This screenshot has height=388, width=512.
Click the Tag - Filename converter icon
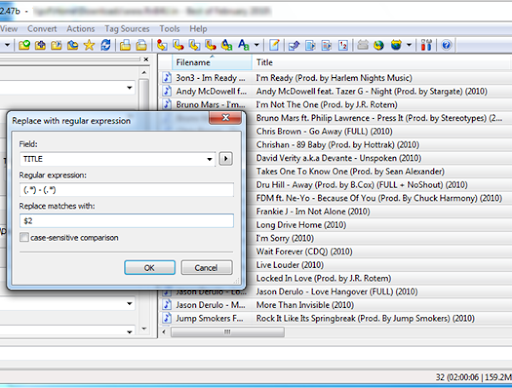coord(162,45)
